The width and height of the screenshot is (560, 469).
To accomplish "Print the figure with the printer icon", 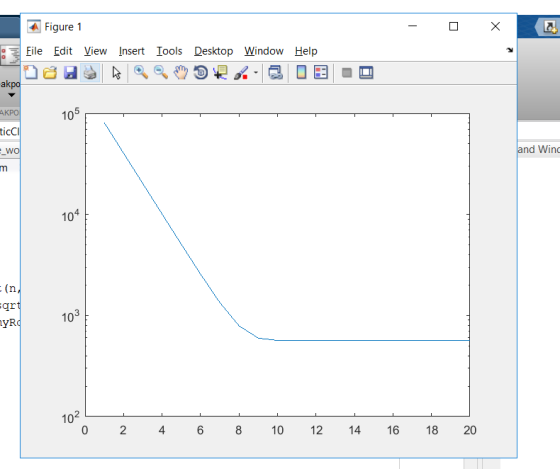I will click(90, 73).
